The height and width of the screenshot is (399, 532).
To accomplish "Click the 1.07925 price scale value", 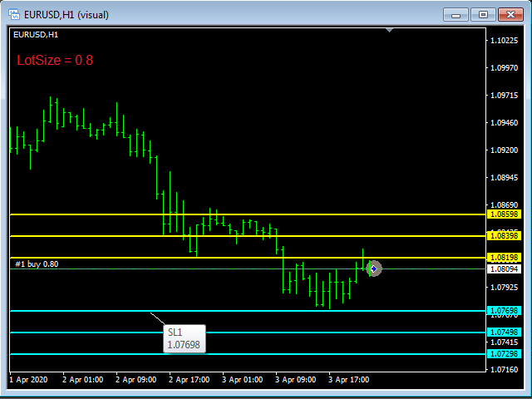I will click(x=505, y=288).
